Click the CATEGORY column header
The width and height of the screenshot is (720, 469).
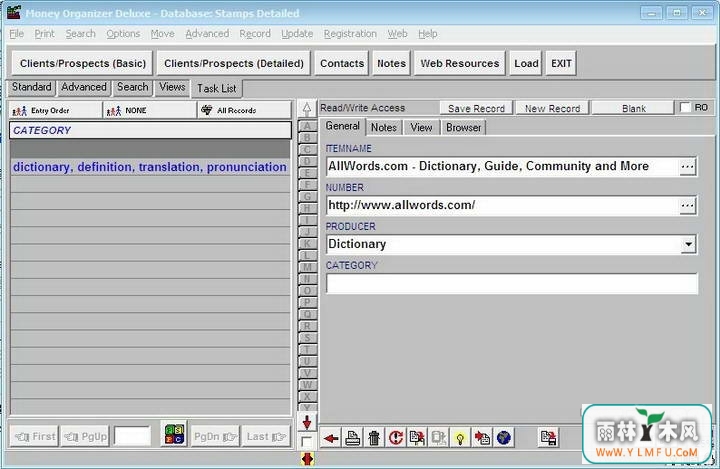[150, 130]
